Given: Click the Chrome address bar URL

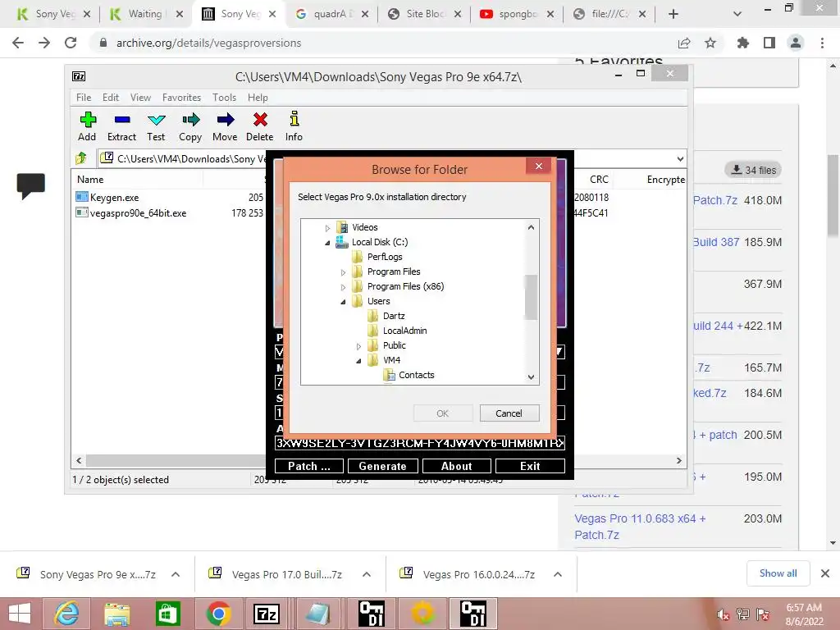Looking at the screenshot, I should [209, 43].
